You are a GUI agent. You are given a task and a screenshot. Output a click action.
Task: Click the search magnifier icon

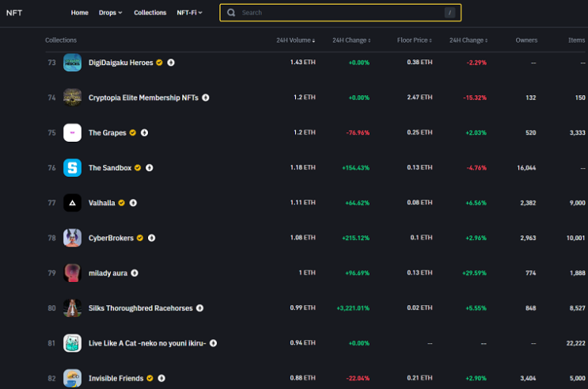tap(231, 13)
